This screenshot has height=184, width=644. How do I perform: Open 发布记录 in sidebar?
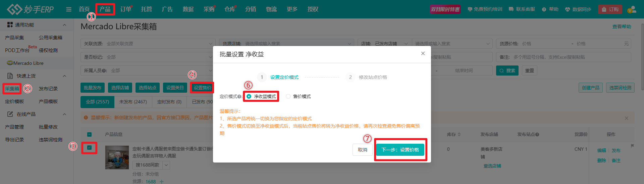48,89
